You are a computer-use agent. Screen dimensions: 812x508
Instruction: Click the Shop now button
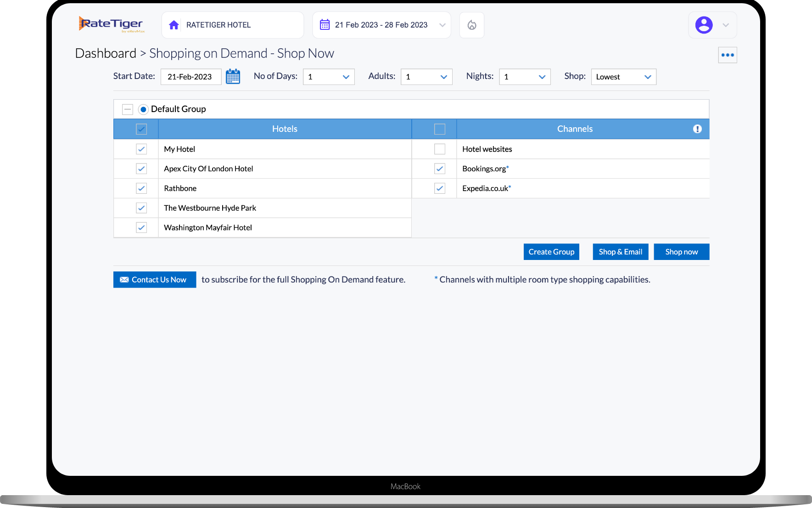click(x=682, y=252)
